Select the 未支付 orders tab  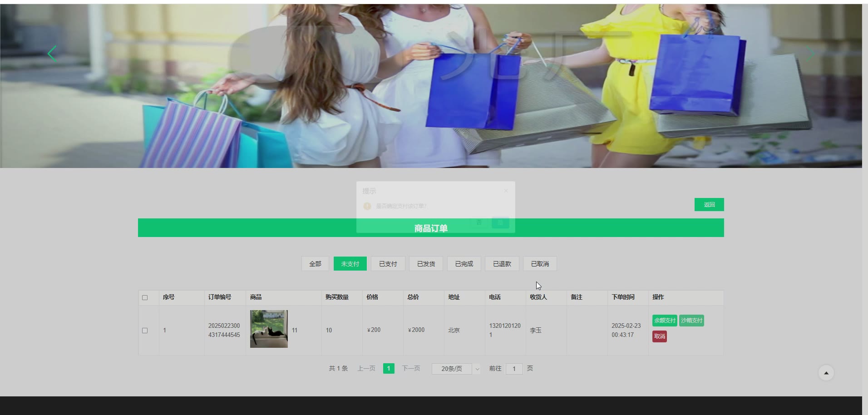click(350, 264)
